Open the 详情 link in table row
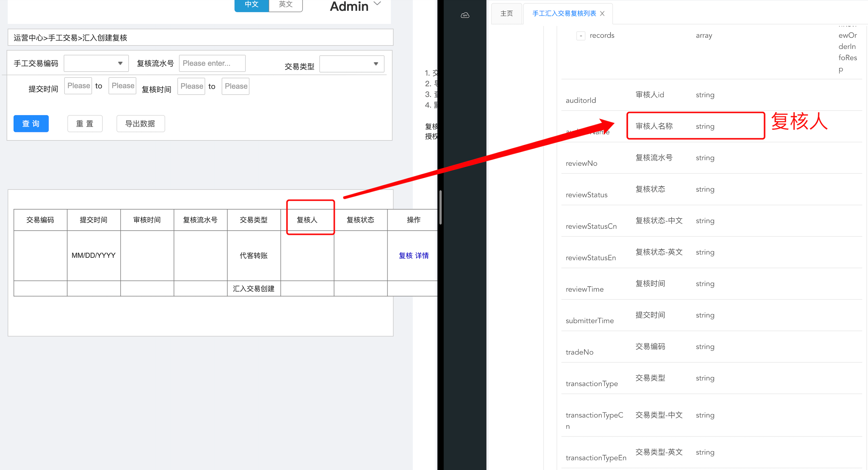Viewport: 868px width, 470px height. 422,255
